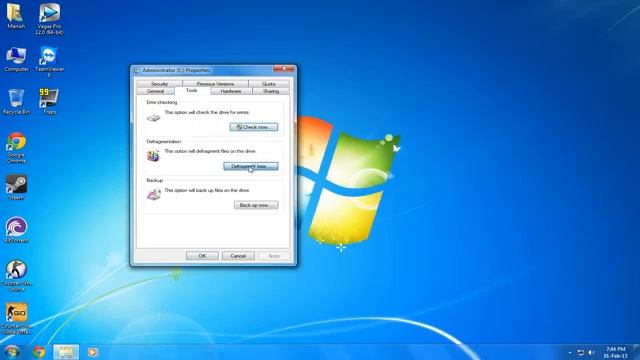Switch to the Previous Versions tab
The width and height of the screenshot is (640, 360).
click(x=215, y=84)
